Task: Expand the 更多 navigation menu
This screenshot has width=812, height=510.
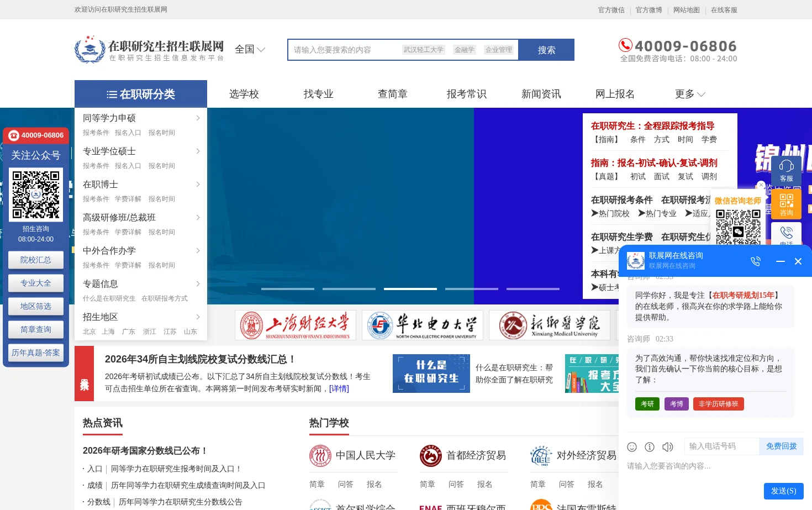Action: click(690, 94)
